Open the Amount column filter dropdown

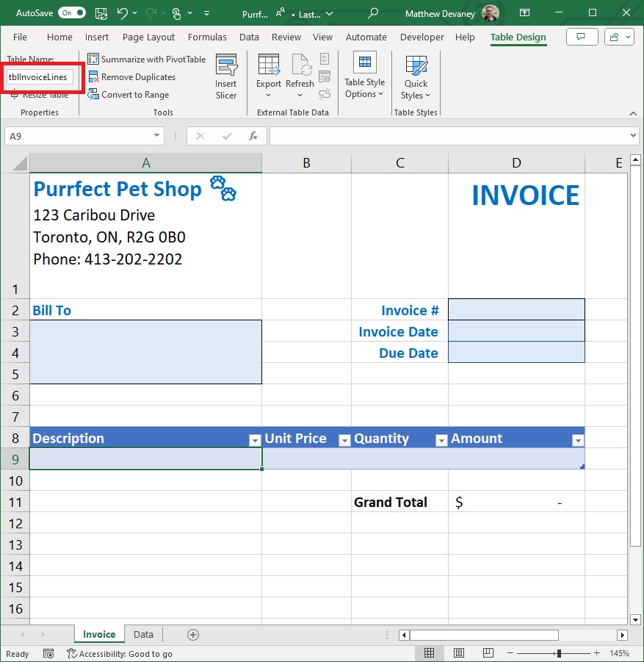tap(576, 439)
